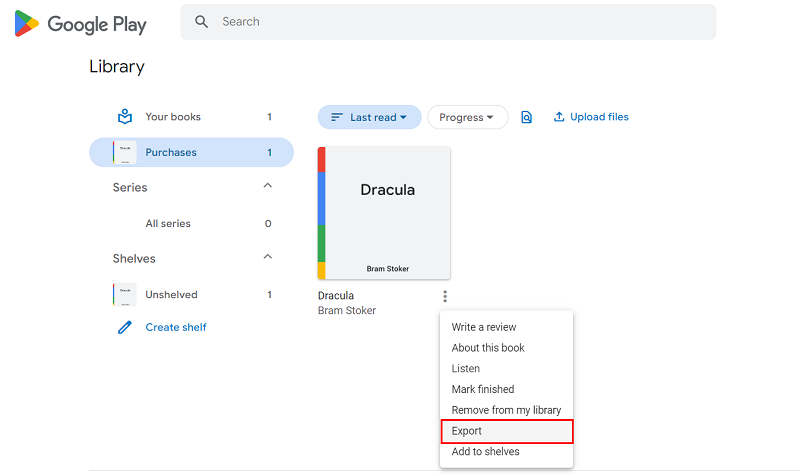Image resolution: width=800 pixels, height=476 pixels.
Task: Choose Write a review menu option
Action: [x=484, y=327]
